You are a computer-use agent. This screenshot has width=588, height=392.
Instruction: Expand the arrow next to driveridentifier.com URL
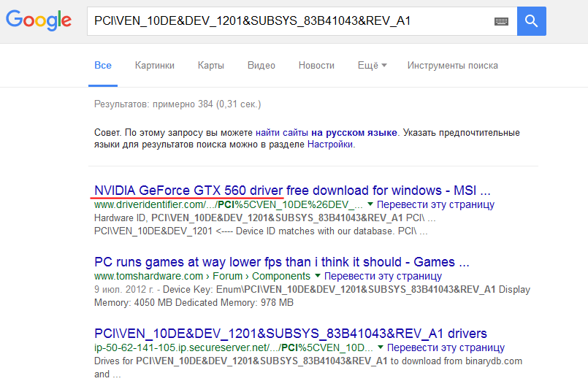(x=370, y=204)
